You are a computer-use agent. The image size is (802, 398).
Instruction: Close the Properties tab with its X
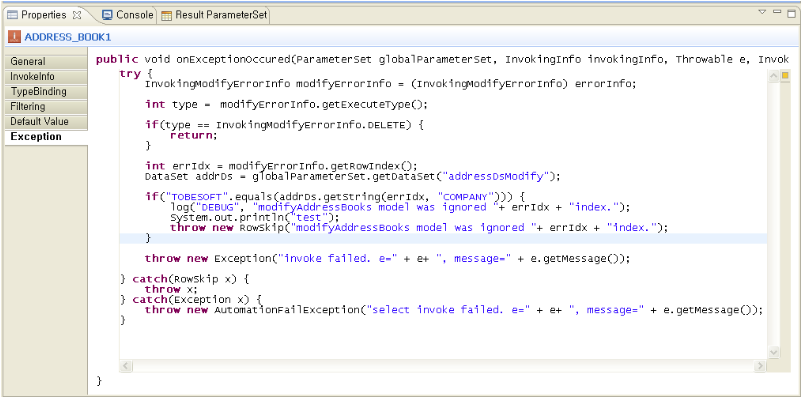click(77, 15)
